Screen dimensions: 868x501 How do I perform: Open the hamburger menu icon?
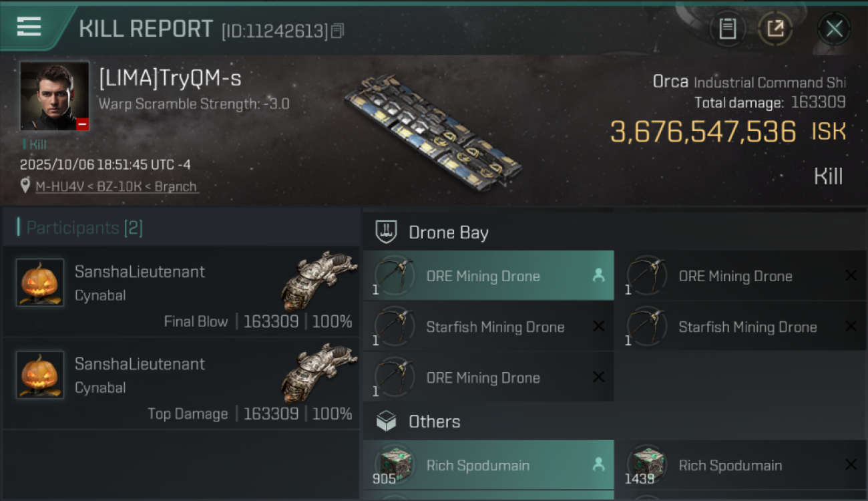click(29, 27)
